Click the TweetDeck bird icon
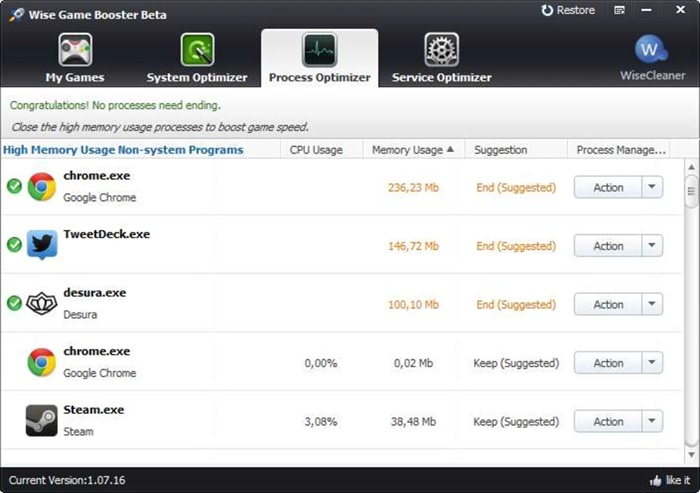 tap(42, 245)
